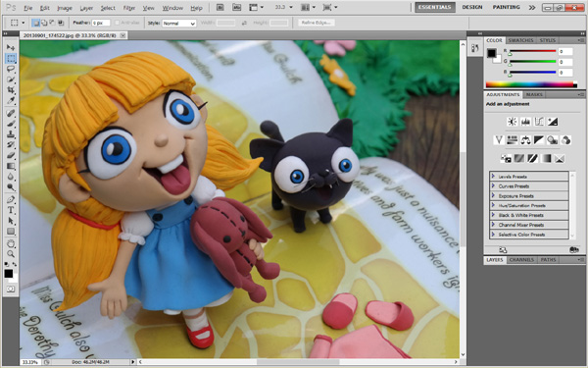Viewport: 588px width, 368px height.
Task: Expand Levels Presets
Action: pyautogui.click(x=529, y=176)
